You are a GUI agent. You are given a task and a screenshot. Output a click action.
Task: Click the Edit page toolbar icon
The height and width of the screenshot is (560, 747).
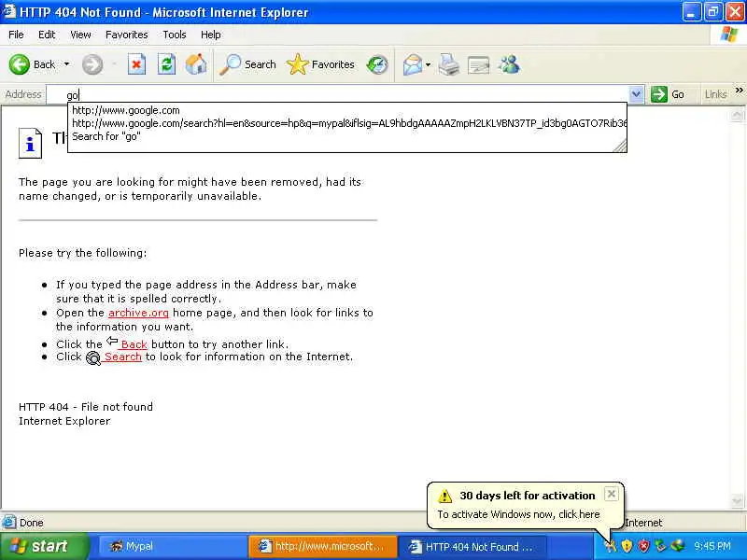tap(478, 65)
